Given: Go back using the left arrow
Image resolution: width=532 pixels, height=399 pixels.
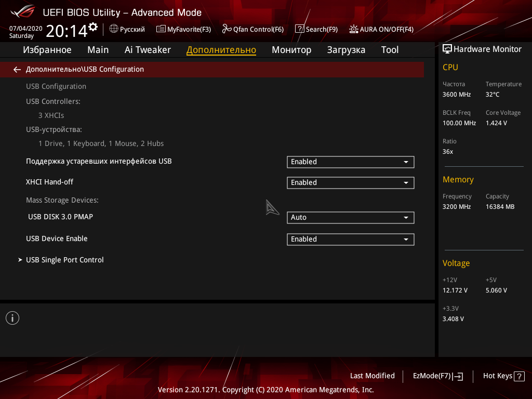Looking at the screenshot, I should (17, 70).
